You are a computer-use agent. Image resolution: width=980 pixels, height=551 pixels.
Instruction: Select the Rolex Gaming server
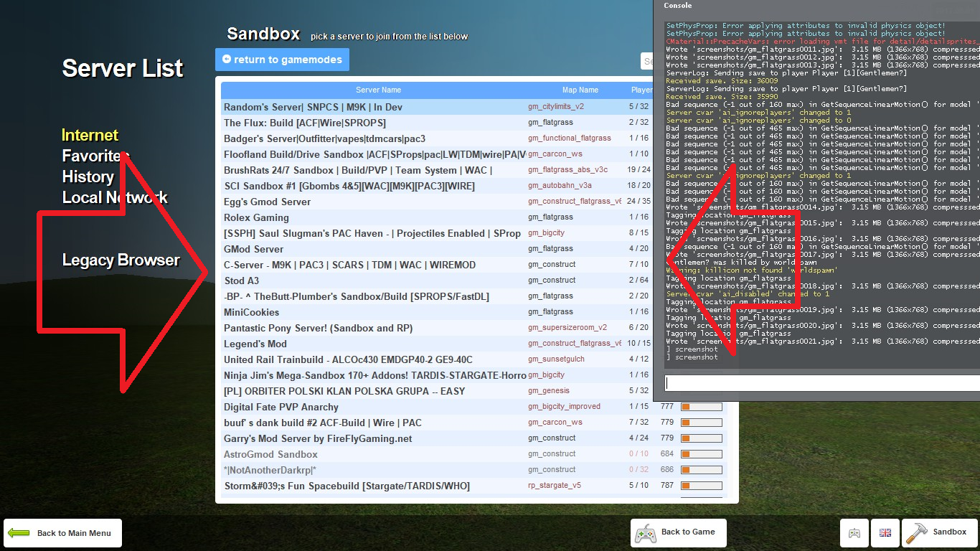tap(437, 217)
